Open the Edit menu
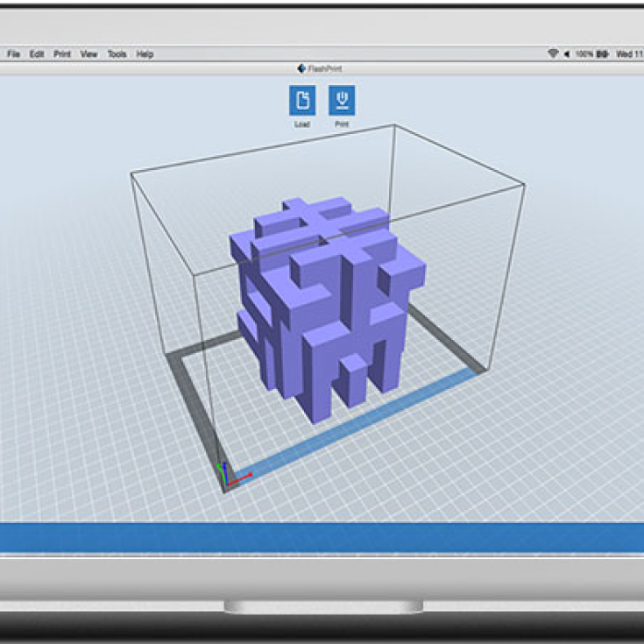 (37, 54)
